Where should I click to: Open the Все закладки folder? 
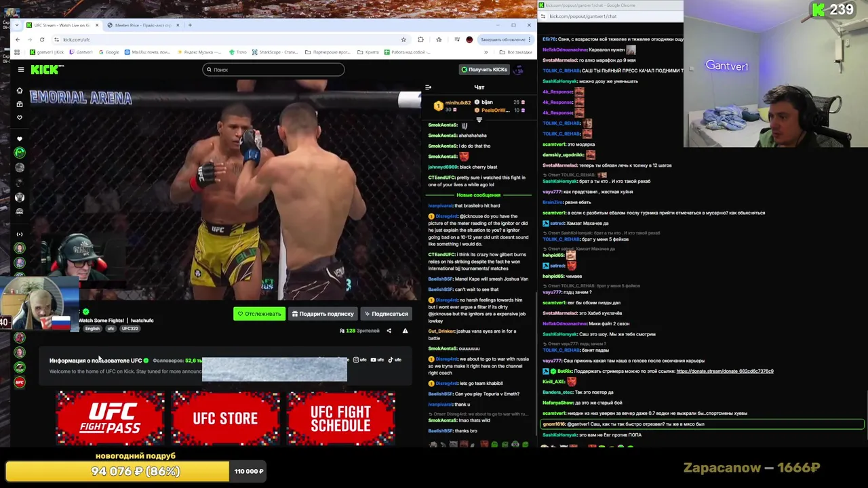515,52
